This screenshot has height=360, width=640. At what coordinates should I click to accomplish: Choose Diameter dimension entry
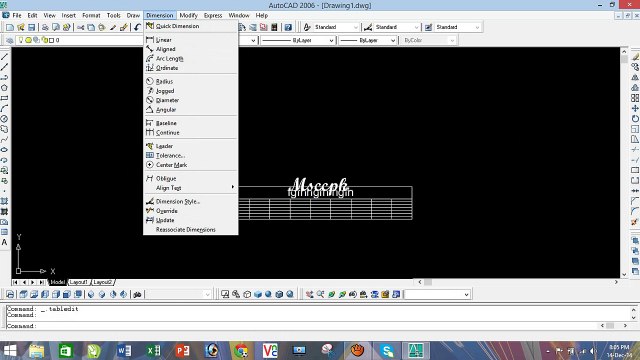pyautogui.click(x=191, y=100)
